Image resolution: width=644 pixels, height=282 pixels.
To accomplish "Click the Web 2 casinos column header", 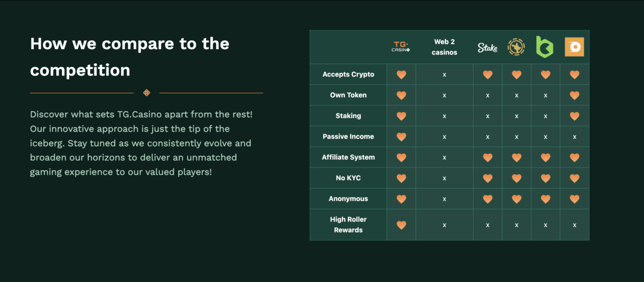I will point(444,47).
